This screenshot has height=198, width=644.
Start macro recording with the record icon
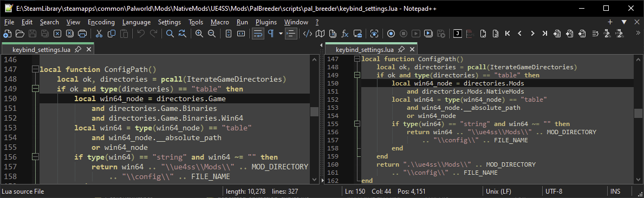pos(391,34)
